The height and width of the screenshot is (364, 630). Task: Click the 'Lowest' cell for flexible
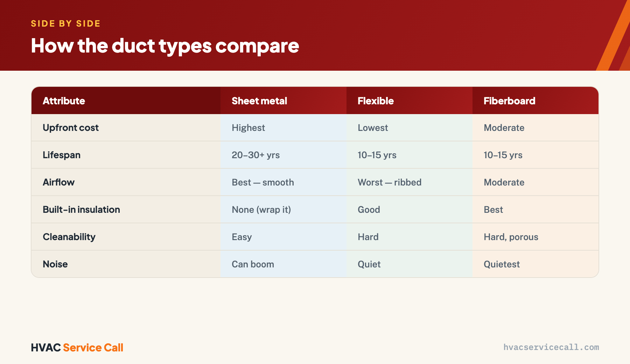[x=409, y=128]
